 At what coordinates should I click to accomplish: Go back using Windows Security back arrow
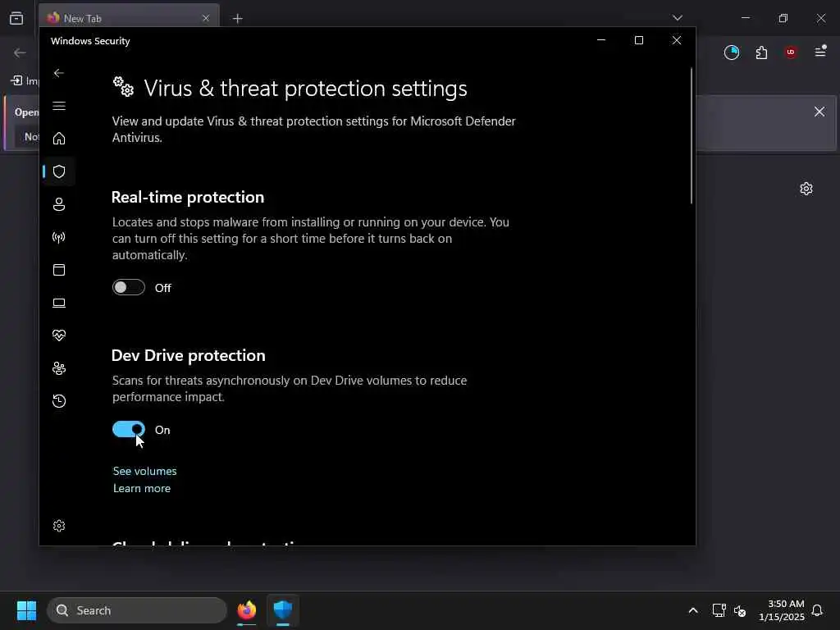(x=59, y=73)
